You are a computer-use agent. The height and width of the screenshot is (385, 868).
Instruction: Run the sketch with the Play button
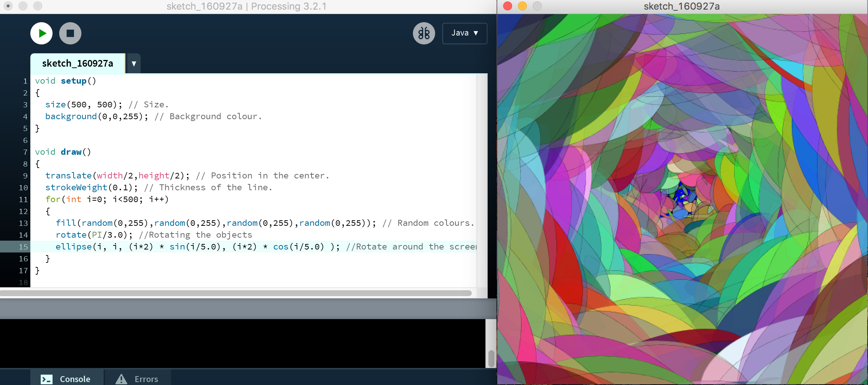pos(41,33)
